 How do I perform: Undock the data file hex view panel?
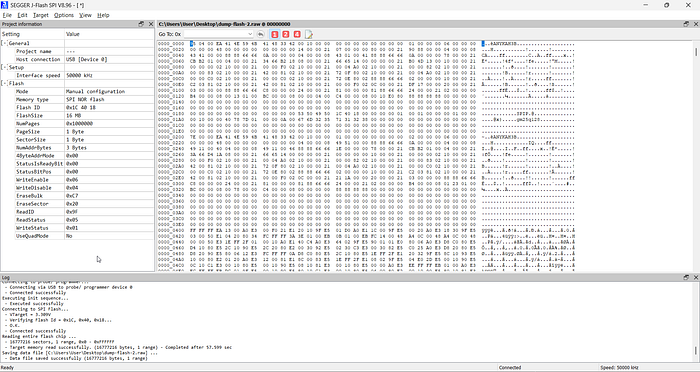686,24
